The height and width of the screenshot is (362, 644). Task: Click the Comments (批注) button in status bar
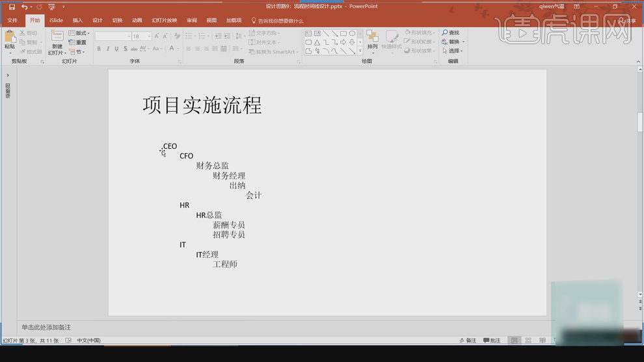tap(492, 341)
